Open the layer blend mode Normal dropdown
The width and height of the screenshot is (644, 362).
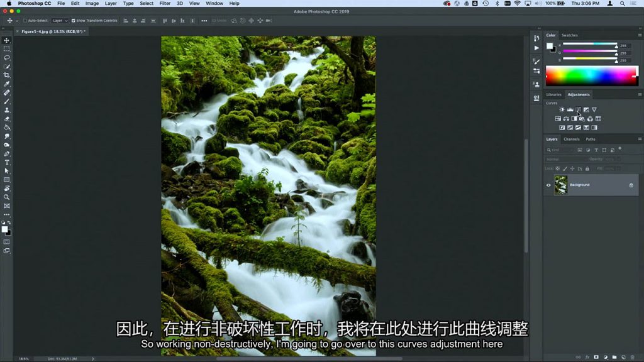click(x=565, y=159)
